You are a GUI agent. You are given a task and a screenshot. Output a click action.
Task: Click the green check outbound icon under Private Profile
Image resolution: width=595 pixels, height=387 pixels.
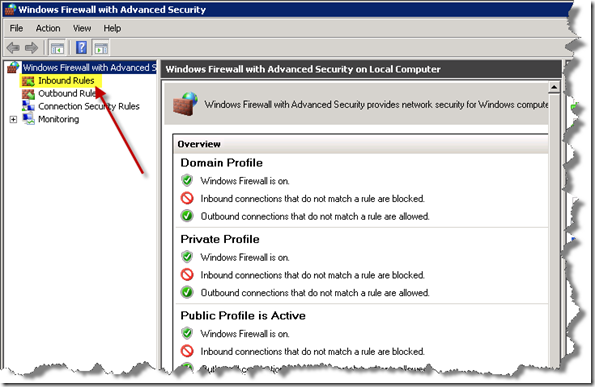pos(187,292)
